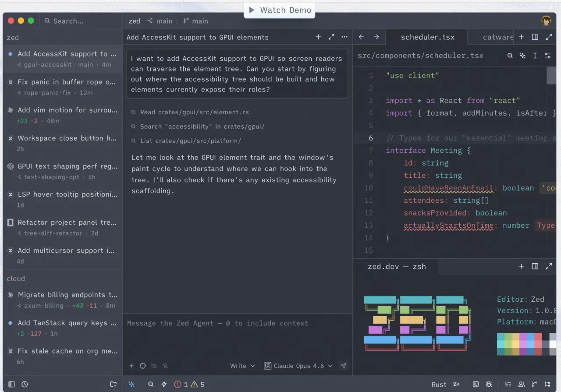Open thread Add TanStack query keys
Viewport: 561px width, 392px height.
click(x=63, y=328)
